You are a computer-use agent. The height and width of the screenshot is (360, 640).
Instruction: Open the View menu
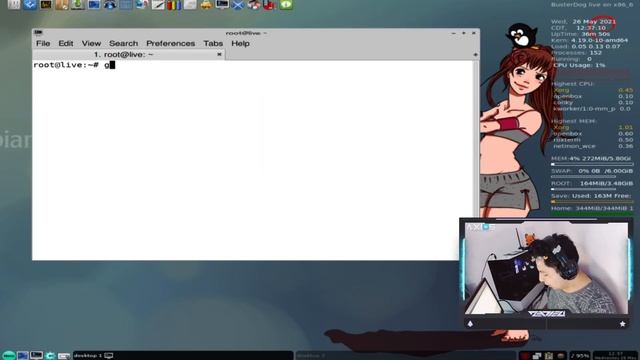click(91, 43)
